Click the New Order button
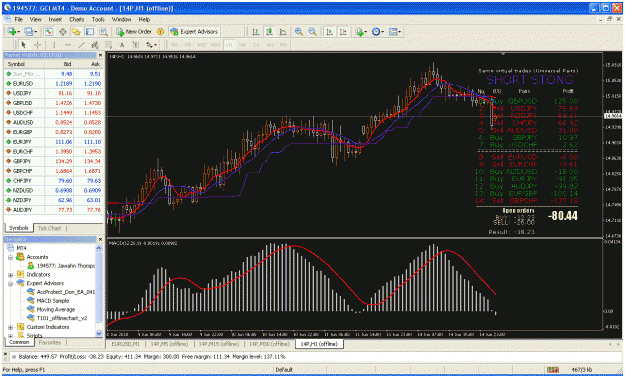The height and width of the screenshot is (376, 625). click(x=134, y=31)
